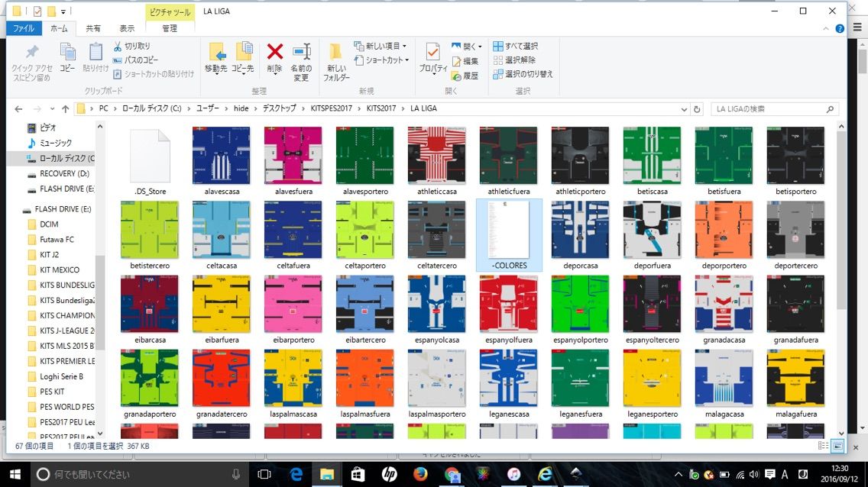Click the Up directory arrow
This screenshot has height=487, width=868.
[x=65, y=109]
